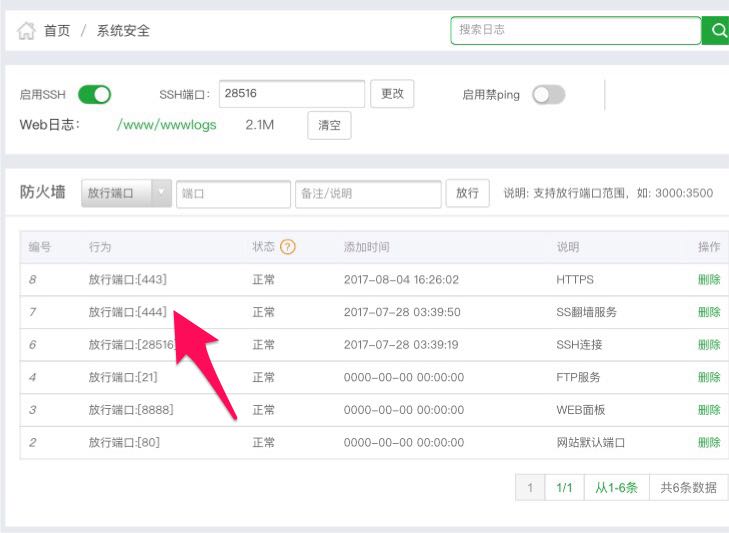Click the green search magnifier icon
This screenshot has height=533, width=729.
click(716, 31)
